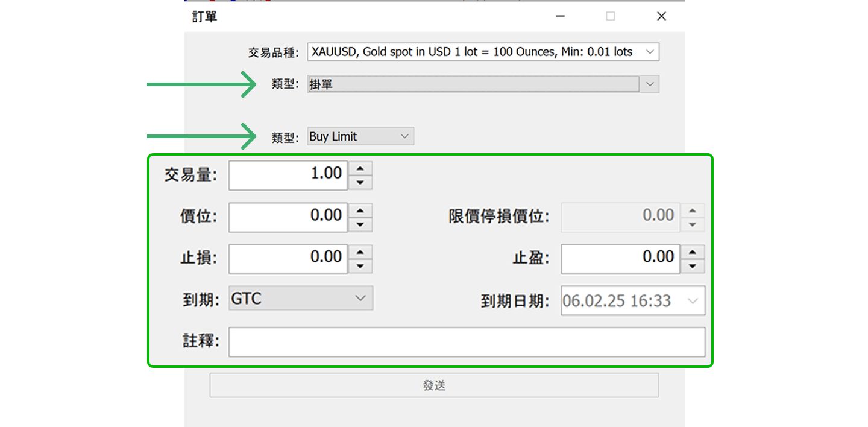The image size is (868, 427).
Task: Click inside the 註釋 comment field
Action: point(467,341)
